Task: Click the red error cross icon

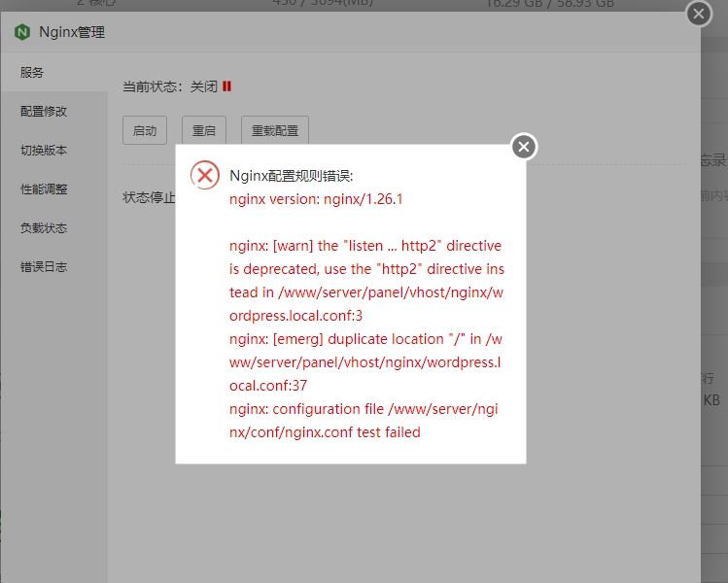Action: tap(205, 175)
